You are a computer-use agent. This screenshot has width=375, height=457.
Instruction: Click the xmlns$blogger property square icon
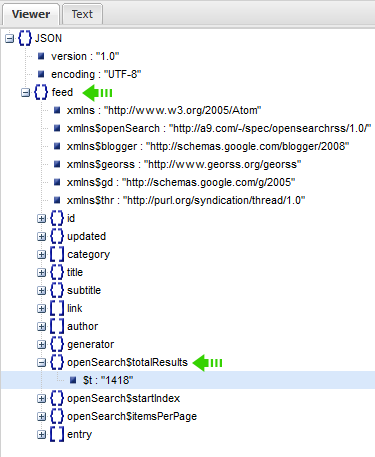click(57, 146)
